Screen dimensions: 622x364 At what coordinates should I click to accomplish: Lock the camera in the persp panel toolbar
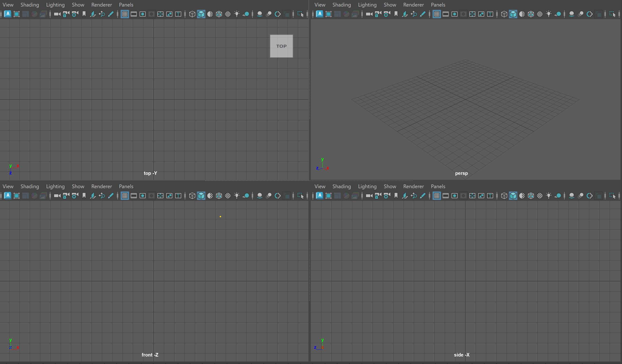point(378,14)
